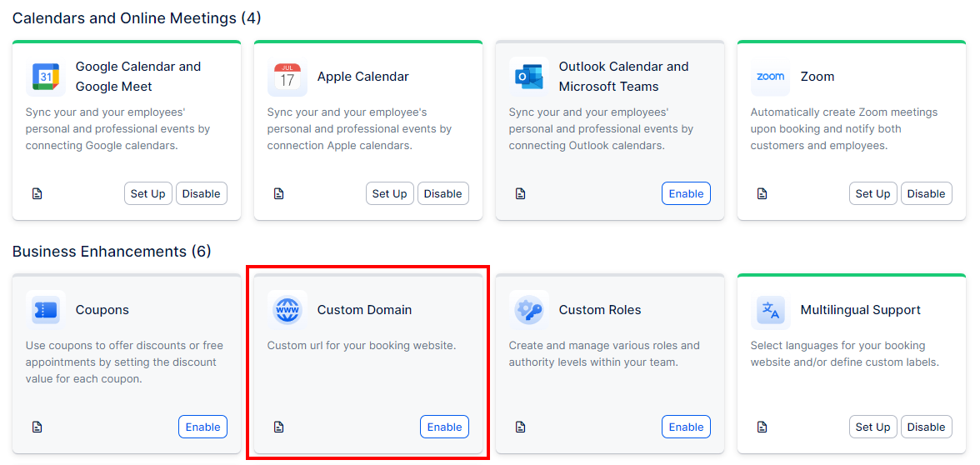980x465 pixels.
Task: Enable the Custom Roles feature
Action: point(686,427)
